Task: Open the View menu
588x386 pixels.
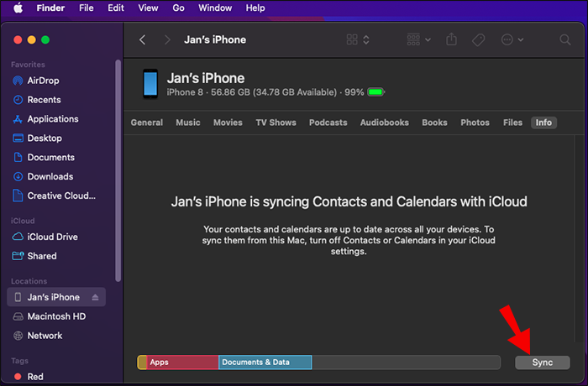Action: point(148,8)
